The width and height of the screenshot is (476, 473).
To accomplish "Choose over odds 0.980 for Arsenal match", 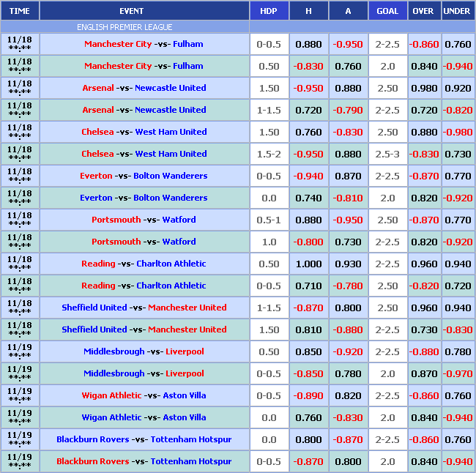I will (x=424, y=88).
